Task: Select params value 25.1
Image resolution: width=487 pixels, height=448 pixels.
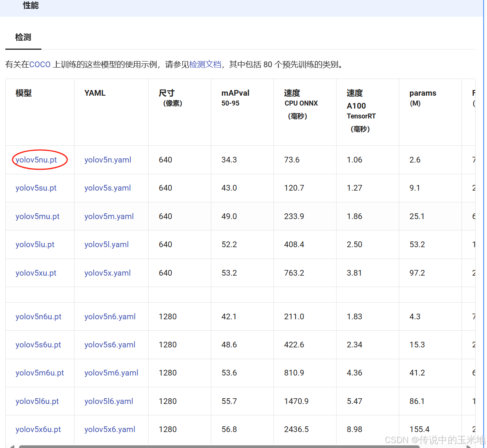Action: [x=417, y=216]
